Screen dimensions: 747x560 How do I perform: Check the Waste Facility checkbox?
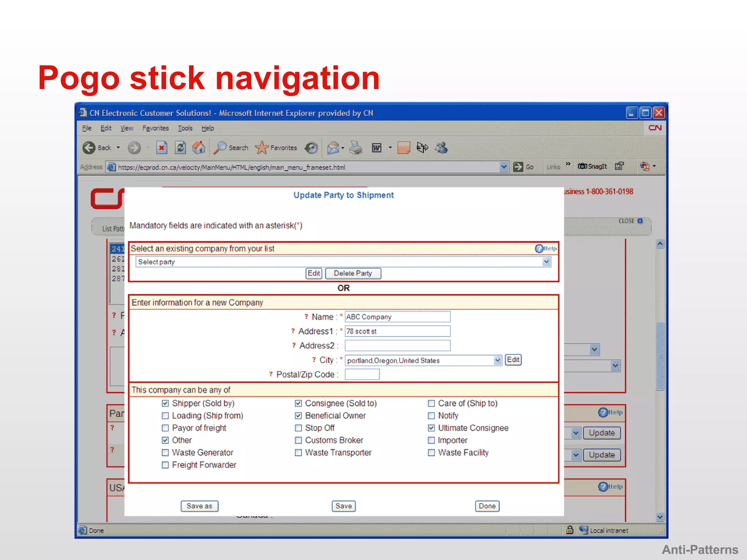click(431, 452)
